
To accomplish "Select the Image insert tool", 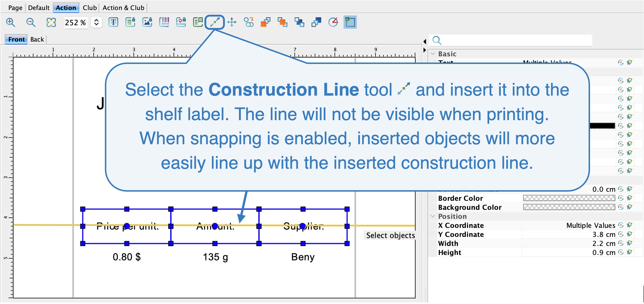I will click(147, 22).
